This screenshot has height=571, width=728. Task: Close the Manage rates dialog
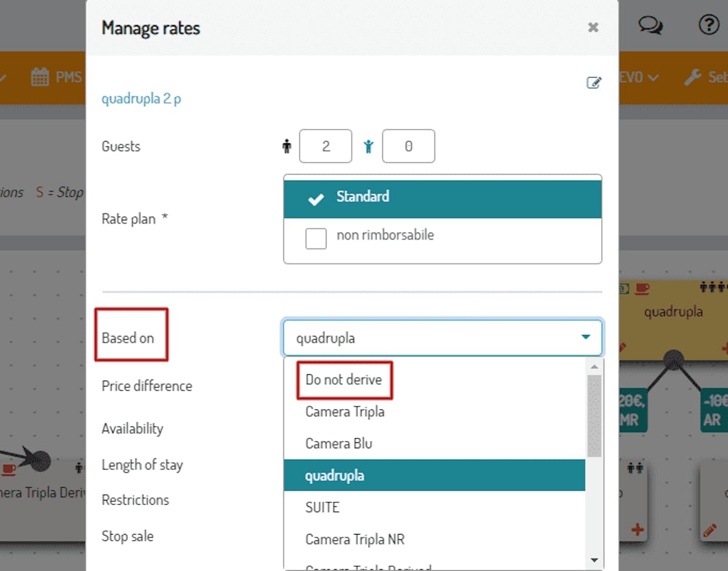point(593,28)
